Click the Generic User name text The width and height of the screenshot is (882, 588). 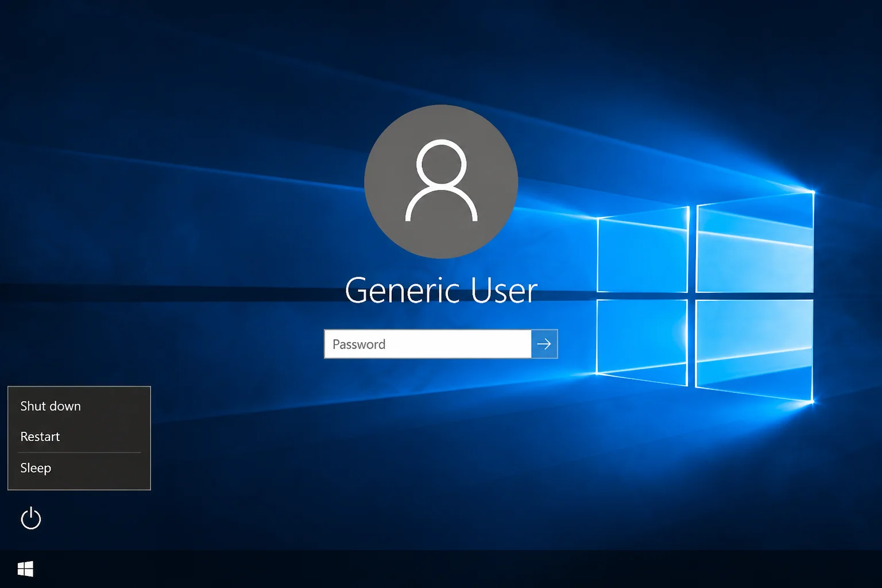441,290
